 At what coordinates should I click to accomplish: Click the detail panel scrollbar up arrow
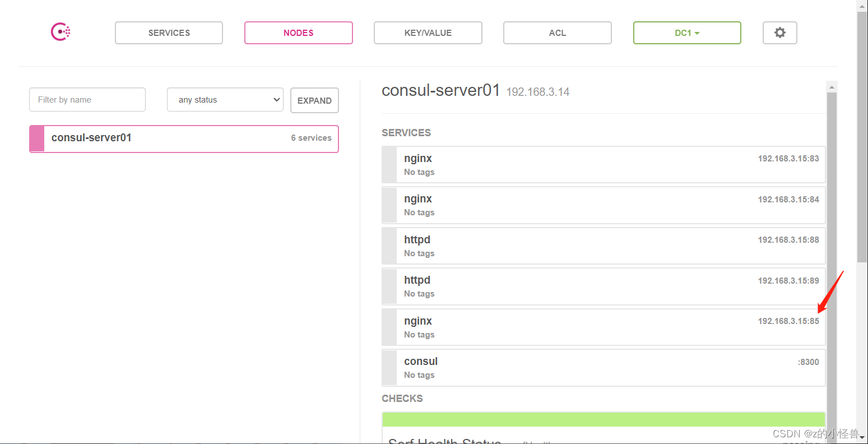(x=832, y=87)
